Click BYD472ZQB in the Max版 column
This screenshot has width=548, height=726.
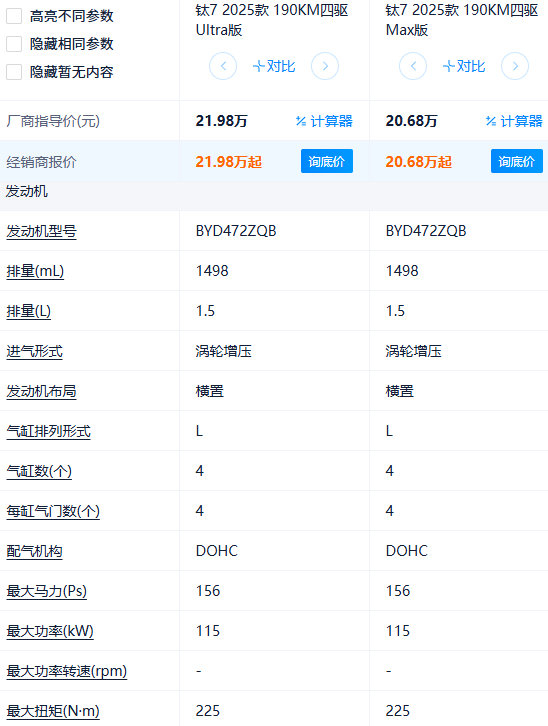pyautogui.click(x=426, y=231)
